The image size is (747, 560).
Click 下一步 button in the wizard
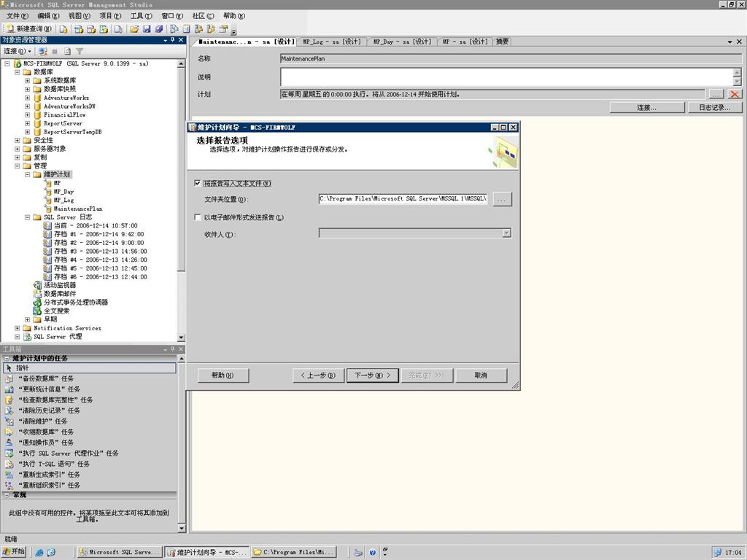point(373,376)
